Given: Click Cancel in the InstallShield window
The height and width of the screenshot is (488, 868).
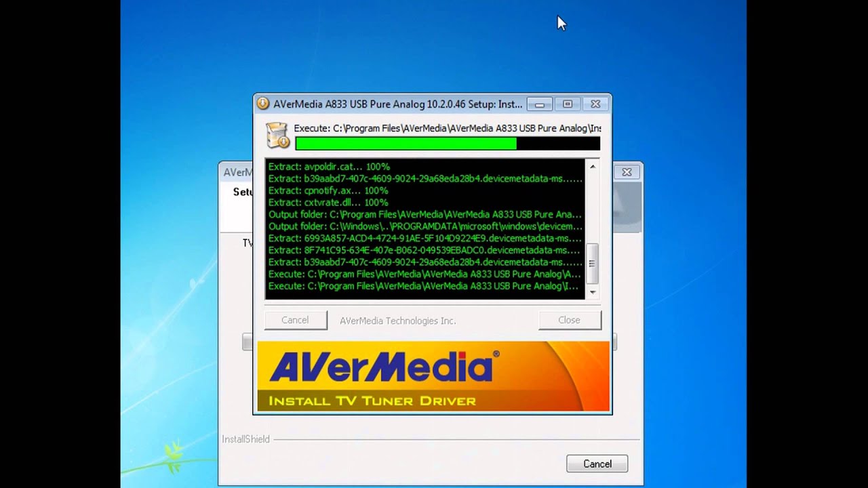Looking at the screenshot, I should click(597, 464).
